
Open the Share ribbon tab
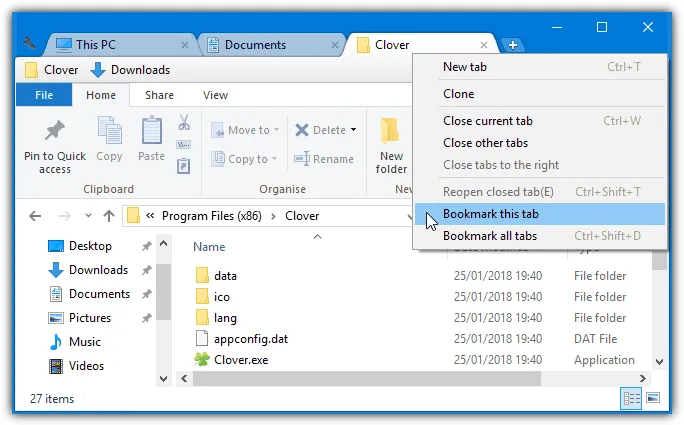tap(159, 95)
